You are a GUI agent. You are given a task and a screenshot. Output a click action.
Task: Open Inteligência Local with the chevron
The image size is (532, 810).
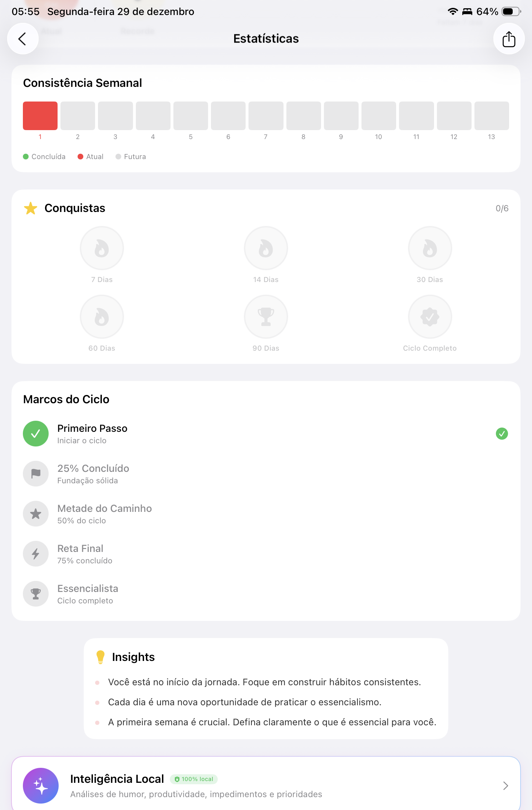[x=505, y=785]
